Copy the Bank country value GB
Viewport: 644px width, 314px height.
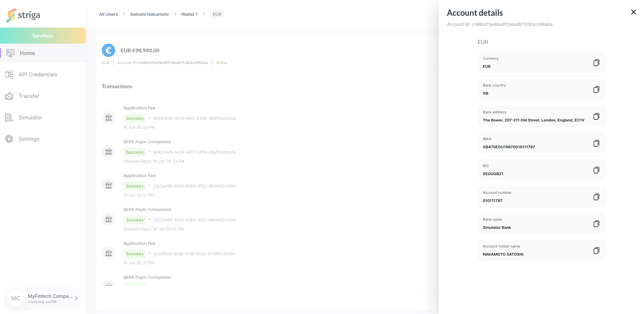coord(596,90)
